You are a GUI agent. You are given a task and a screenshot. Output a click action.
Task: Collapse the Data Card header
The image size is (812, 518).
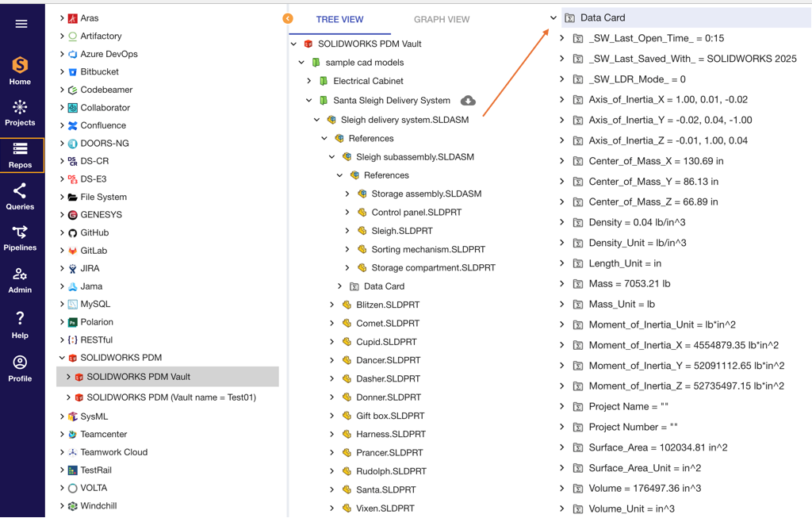[553, 17]
